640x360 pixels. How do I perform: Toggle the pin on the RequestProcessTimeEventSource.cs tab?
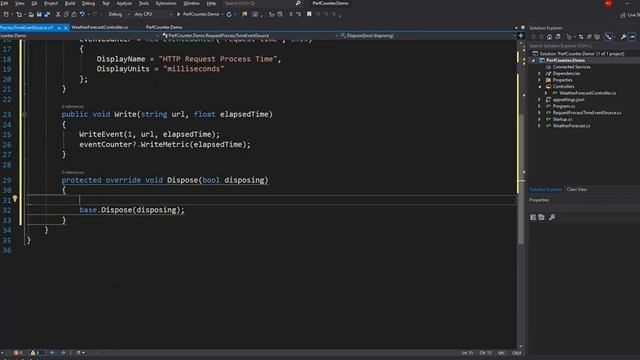click(x=59, y=28)
